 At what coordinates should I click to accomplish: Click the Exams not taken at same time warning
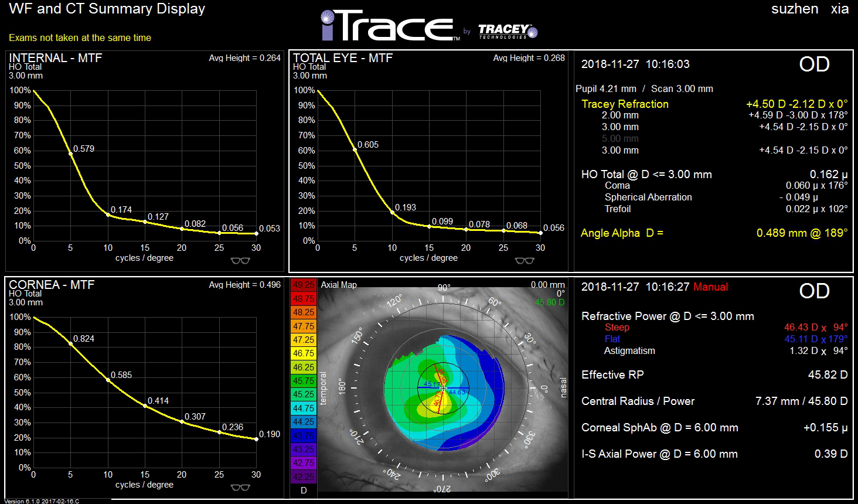click(80, 38)
